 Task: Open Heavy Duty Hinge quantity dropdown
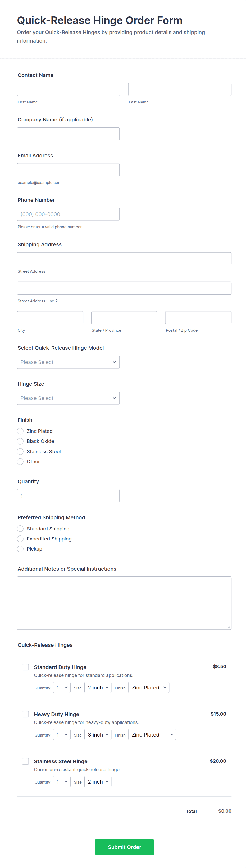coord(62,735)
